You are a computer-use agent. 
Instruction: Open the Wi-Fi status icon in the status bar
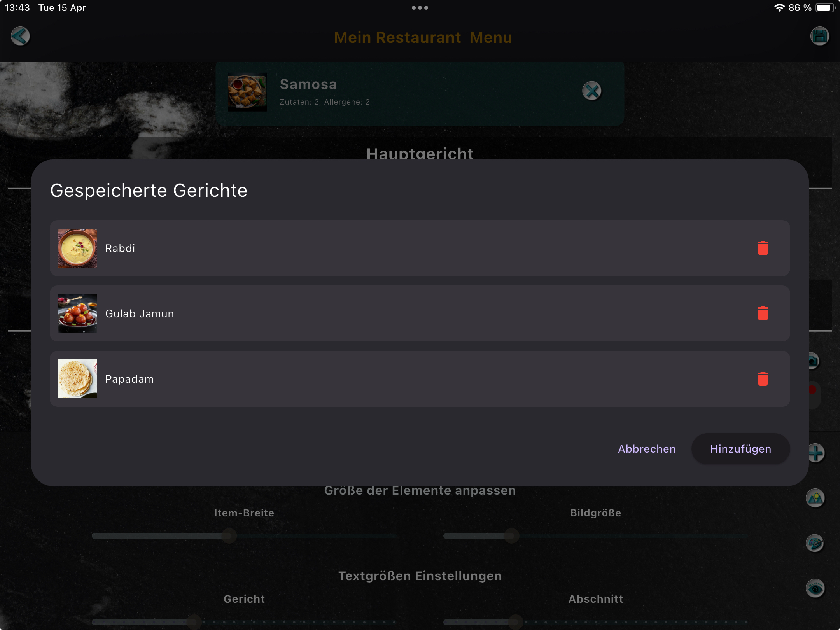(780, 7)
